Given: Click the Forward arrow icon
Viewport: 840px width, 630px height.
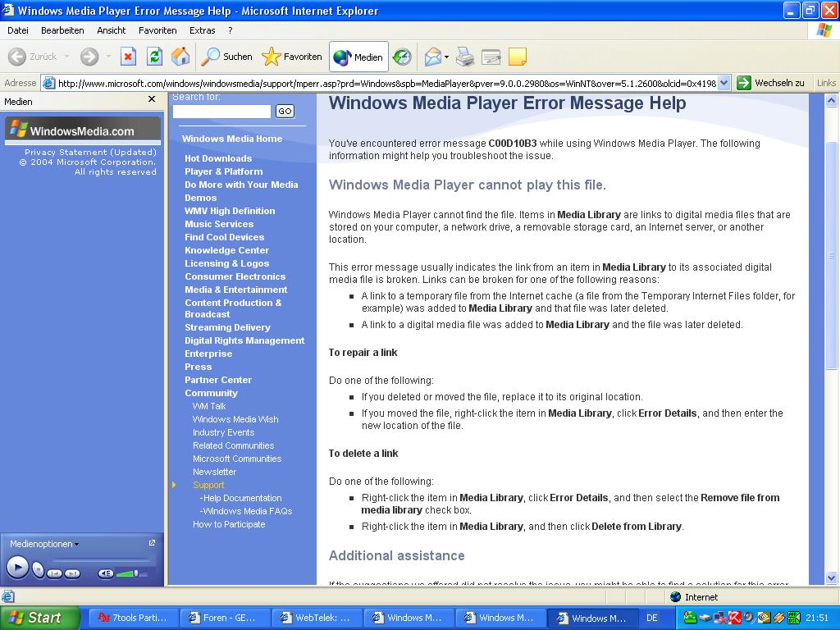Looking at the screenshot, I should tap(89, 57).
